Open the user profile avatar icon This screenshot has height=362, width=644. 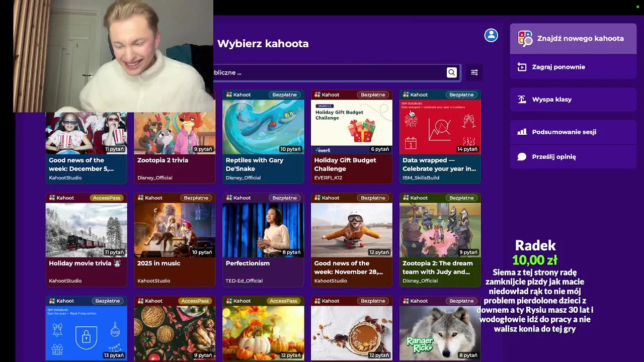[x=491, y=35]
